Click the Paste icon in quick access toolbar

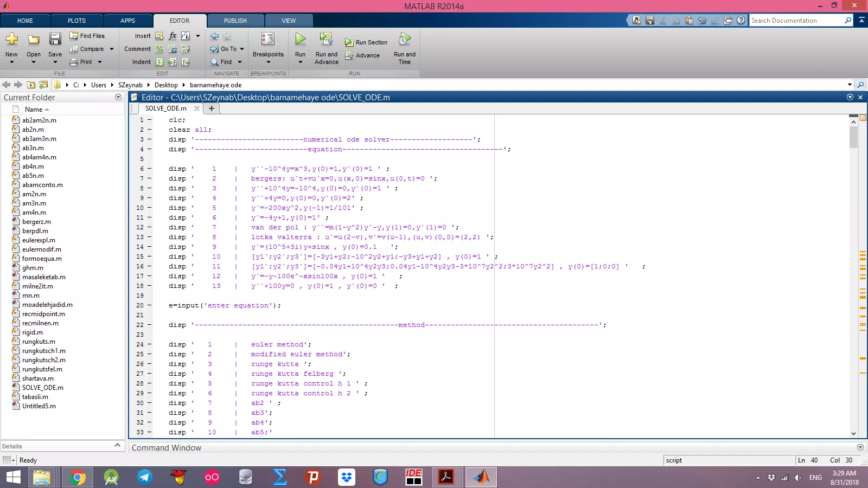tap(689, 21)
